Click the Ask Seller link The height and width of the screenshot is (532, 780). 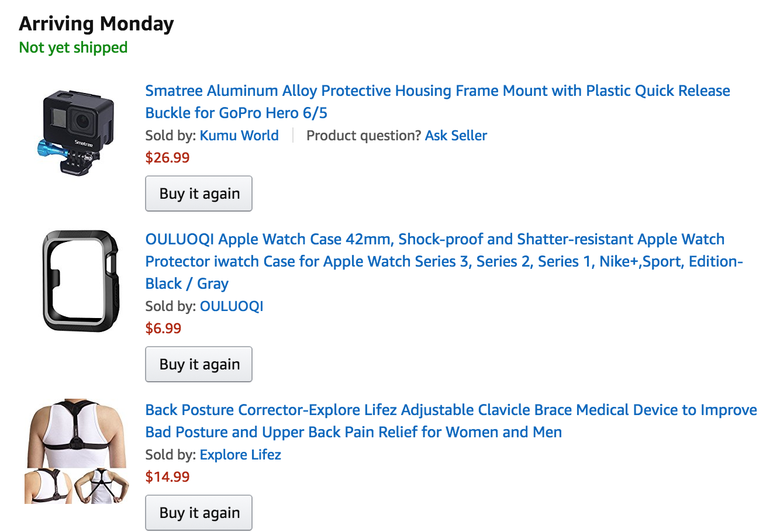point(456,136)
